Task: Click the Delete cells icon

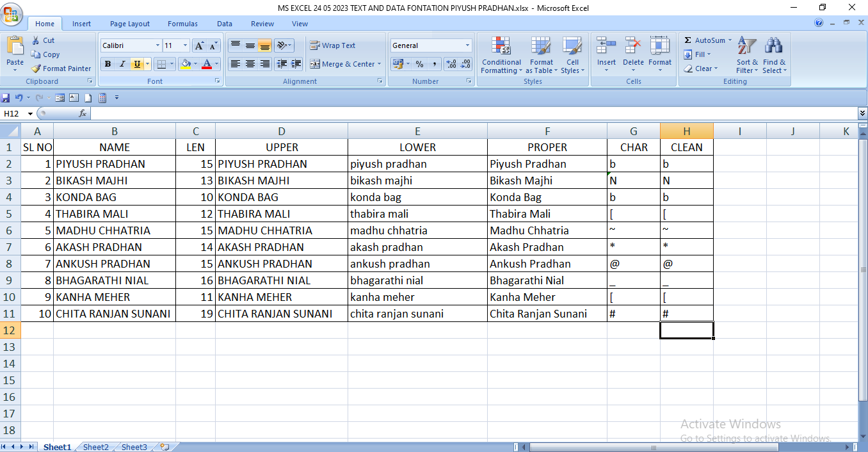Action: point(633,46)
